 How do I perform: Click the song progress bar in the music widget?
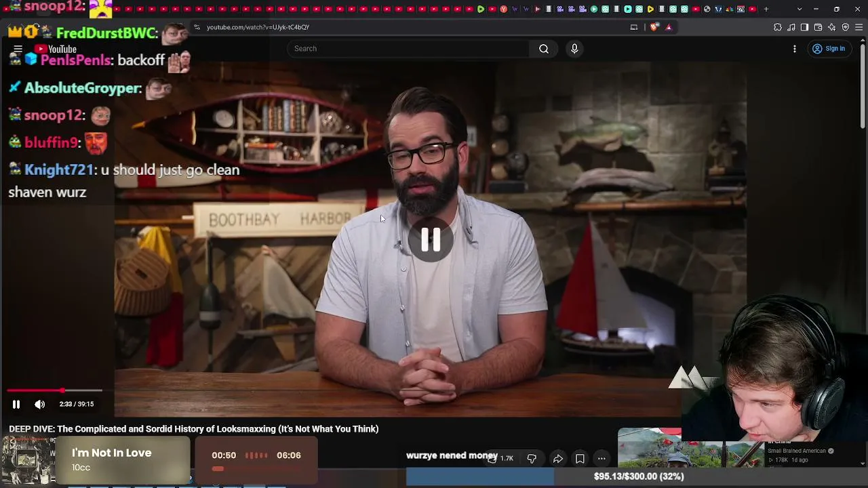(x=256, y=468)
